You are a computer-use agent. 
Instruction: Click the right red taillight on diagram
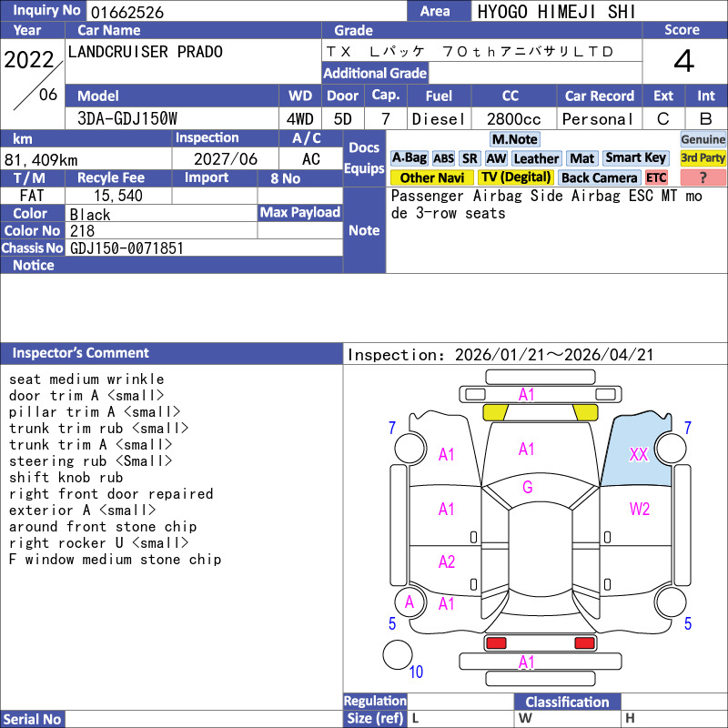click(x=584, y=643)
